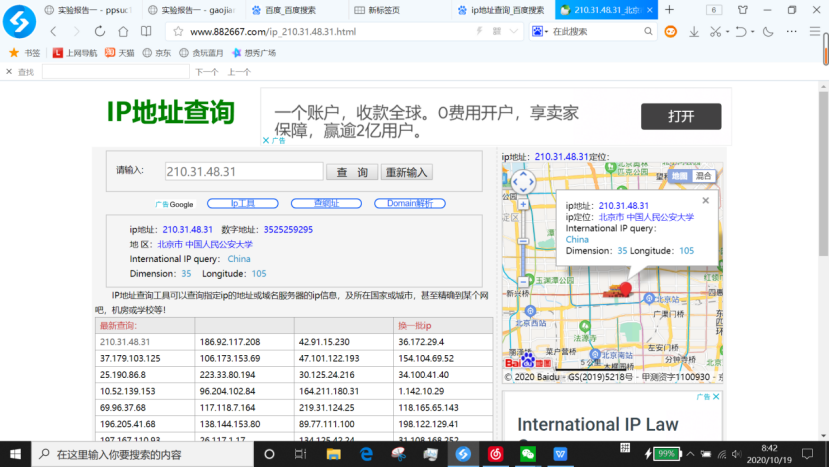Open a new tab with the plus button

pyautogui.click(x=670, y=10)
